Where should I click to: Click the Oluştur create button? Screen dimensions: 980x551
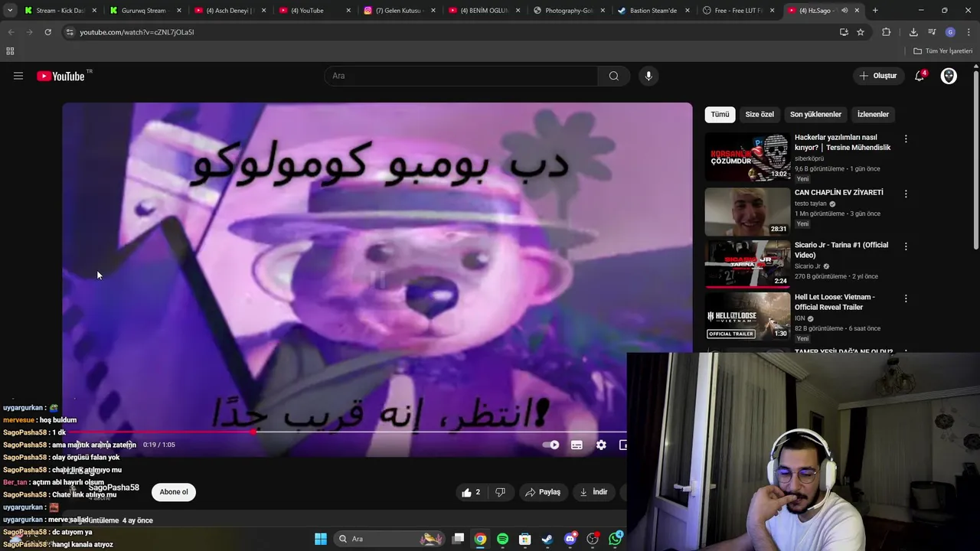(x=877, y=76)
